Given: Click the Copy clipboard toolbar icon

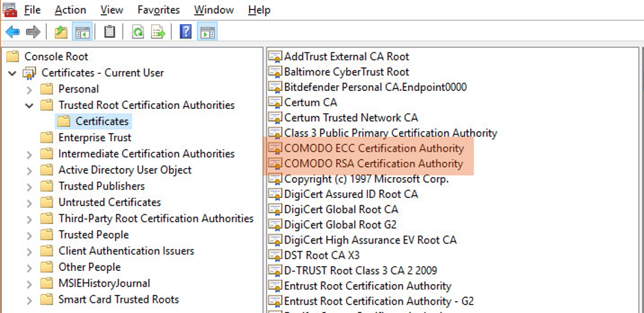Looking at the screenshot, I should point(109,32).
